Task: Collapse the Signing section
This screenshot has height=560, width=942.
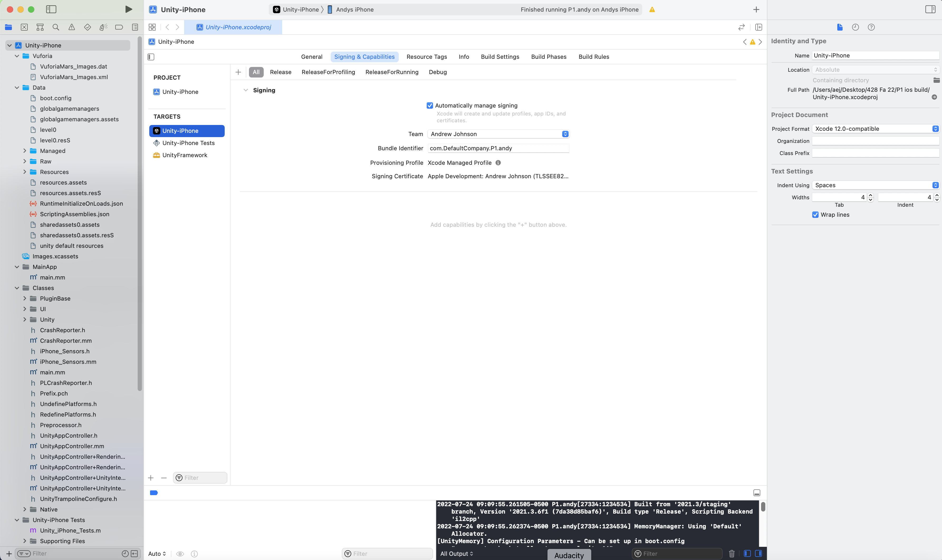Action: pyautogui.click(x=246, y=90)
